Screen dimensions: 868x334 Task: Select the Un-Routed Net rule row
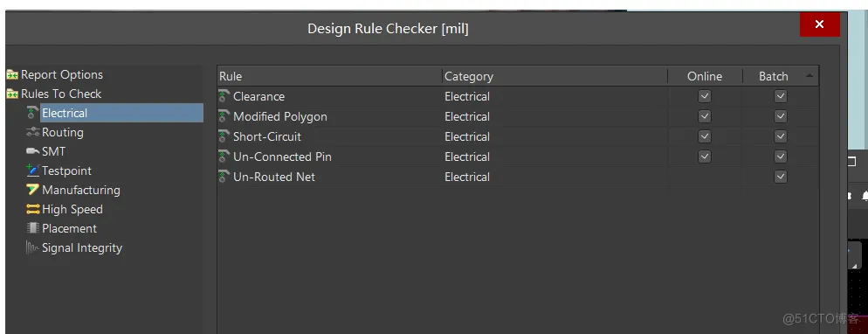518,177
